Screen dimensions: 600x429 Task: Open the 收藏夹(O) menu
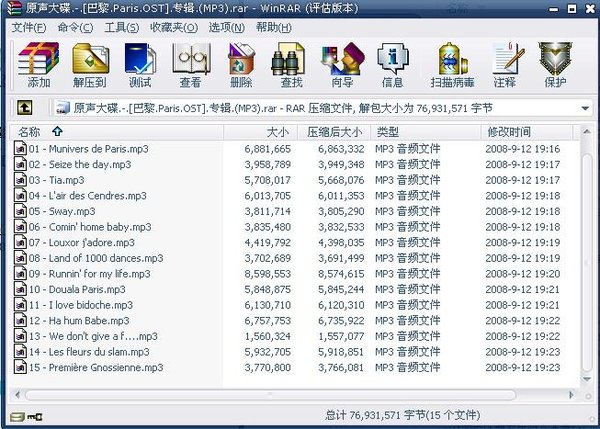tap(174, 28)
